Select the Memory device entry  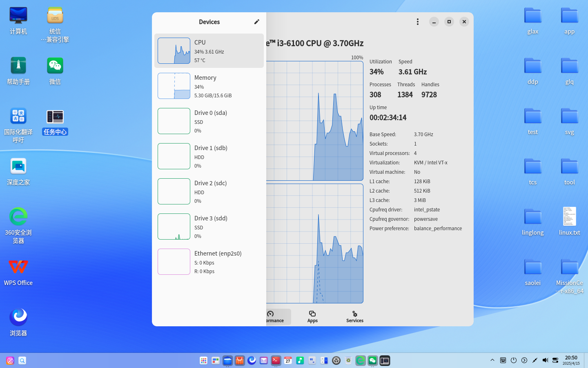[209, 86]
